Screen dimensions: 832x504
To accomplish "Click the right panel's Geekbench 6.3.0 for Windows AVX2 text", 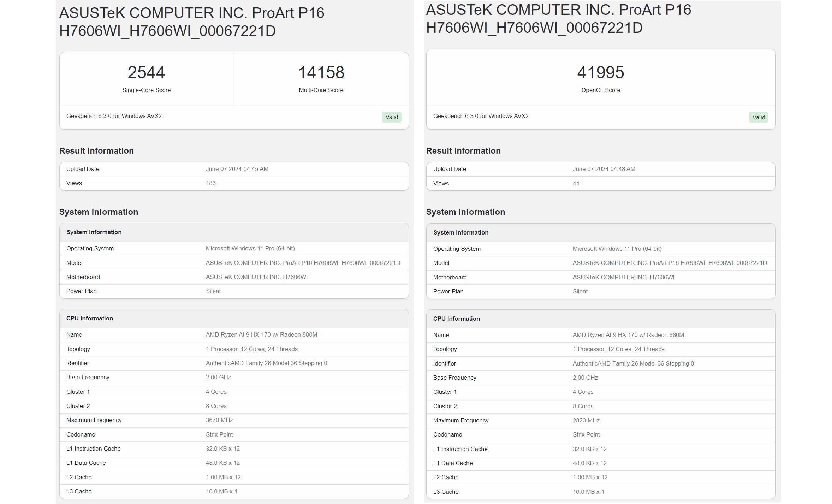I will click(481, 116).
